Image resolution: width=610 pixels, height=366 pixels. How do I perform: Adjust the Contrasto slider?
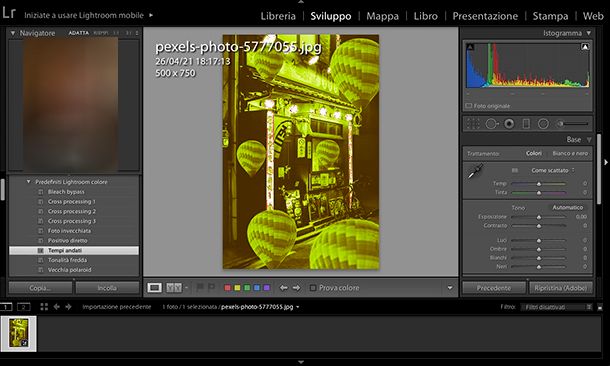point(539,226)
